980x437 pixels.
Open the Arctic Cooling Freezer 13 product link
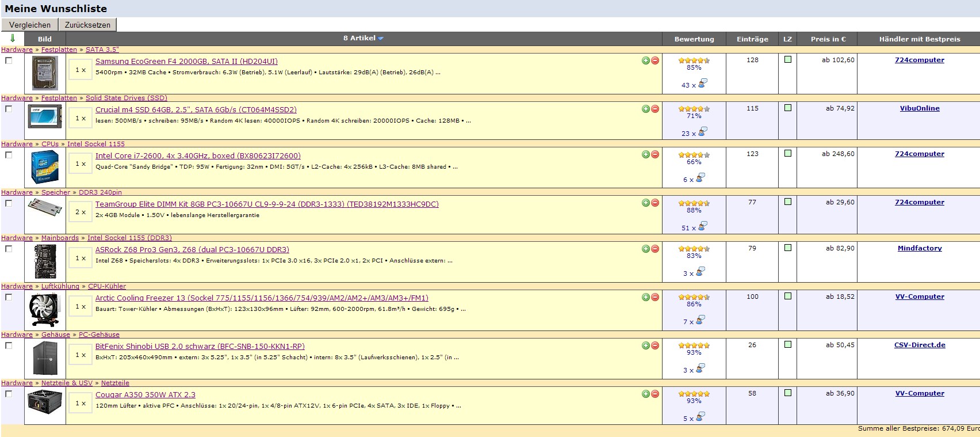tap(262, 298)
